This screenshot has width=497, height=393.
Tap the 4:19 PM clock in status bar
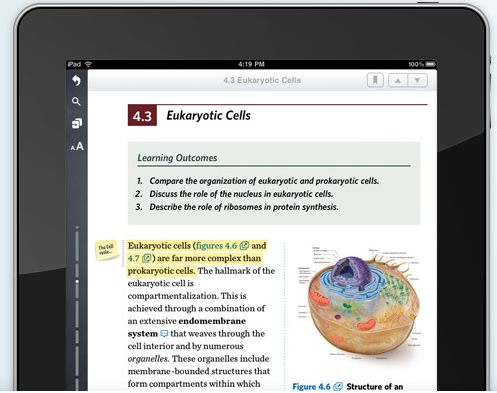tap(251, 64)
